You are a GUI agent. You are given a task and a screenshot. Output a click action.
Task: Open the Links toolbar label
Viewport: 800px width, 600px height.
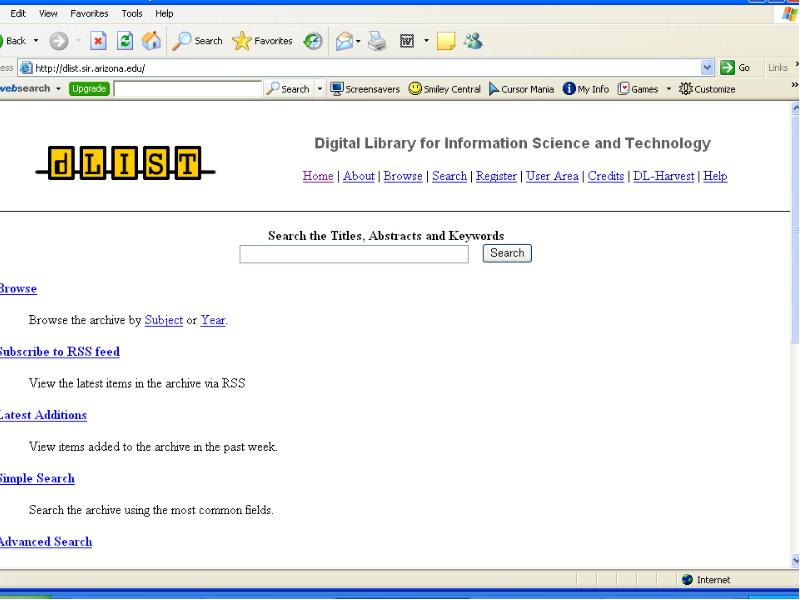point(778,67)
